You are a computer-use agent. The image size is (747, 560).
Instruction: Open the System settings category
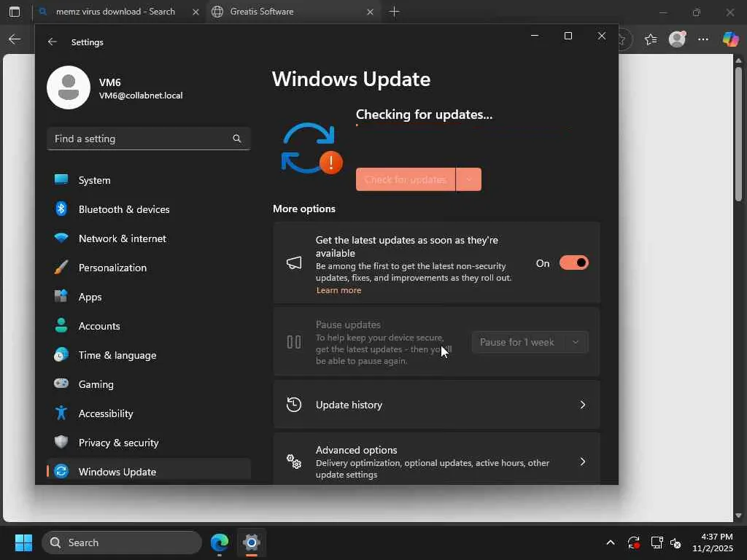point(149,180)
